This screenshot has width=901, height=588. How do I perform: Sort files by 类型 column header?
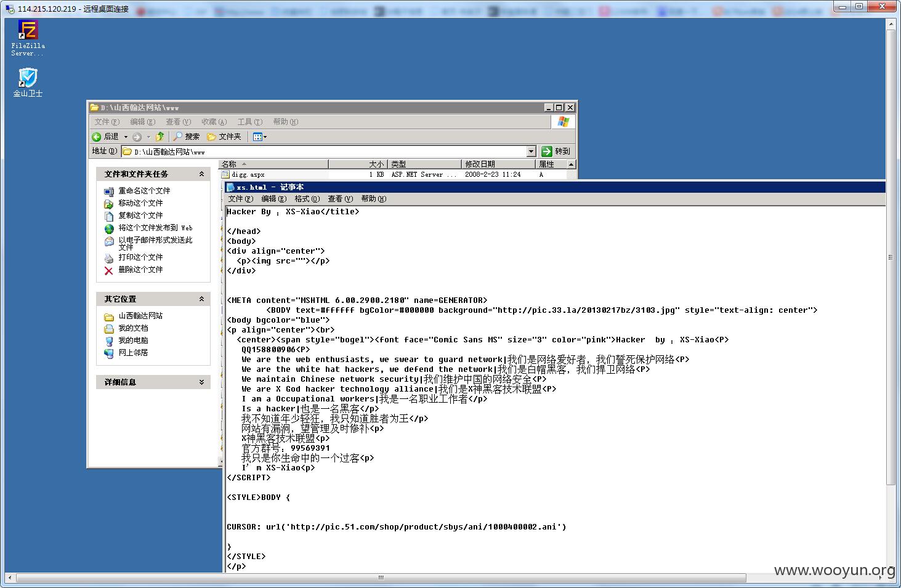pyautogui.click(x=424, y=164)
